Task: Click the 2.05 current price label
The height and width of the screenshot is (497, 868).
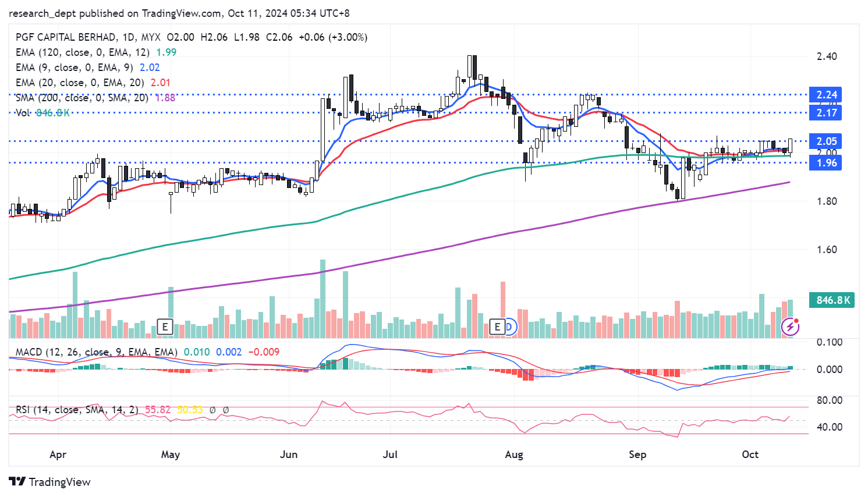Action: point(826,141)
